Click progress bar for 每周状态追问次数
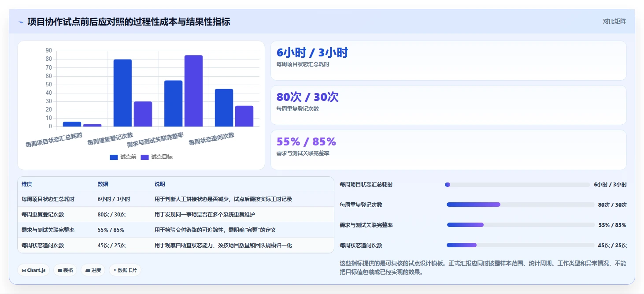Screen dimensions: 644x294 (x=520, y=245)
